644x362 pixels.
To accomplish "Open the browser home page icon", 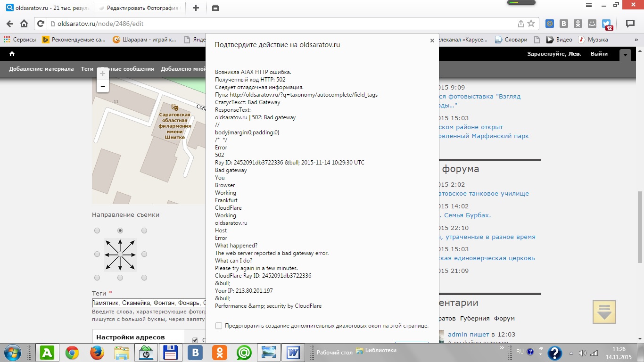I will (x=24, y=24).
